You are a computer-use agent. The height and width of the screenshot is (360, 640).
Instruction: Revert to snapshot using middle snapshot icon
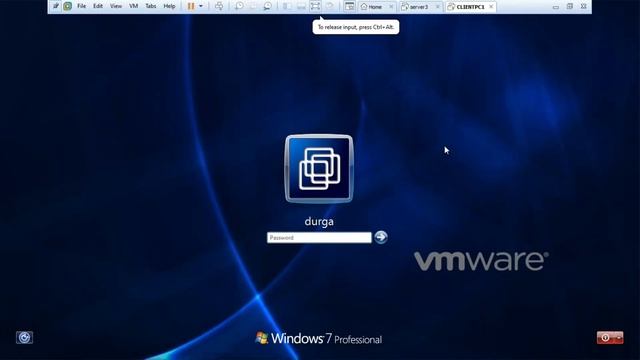pos(253,6)
